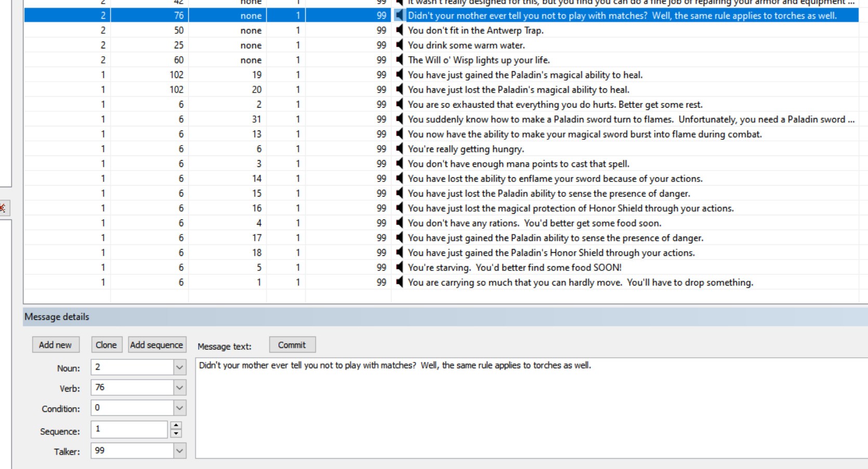
Task: Click condition cell 20
Action: click(x=228, y=89)
